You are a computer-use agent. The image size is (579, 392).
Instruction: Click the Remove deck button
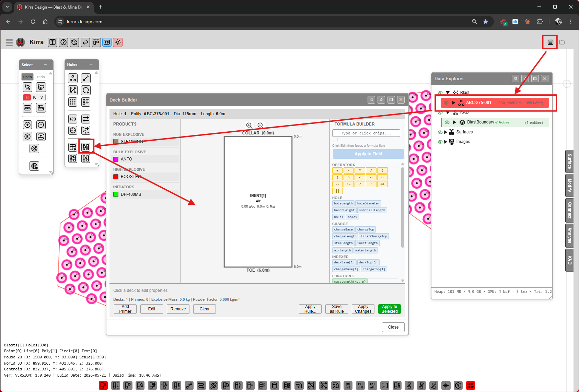click(x=178, y=309)
